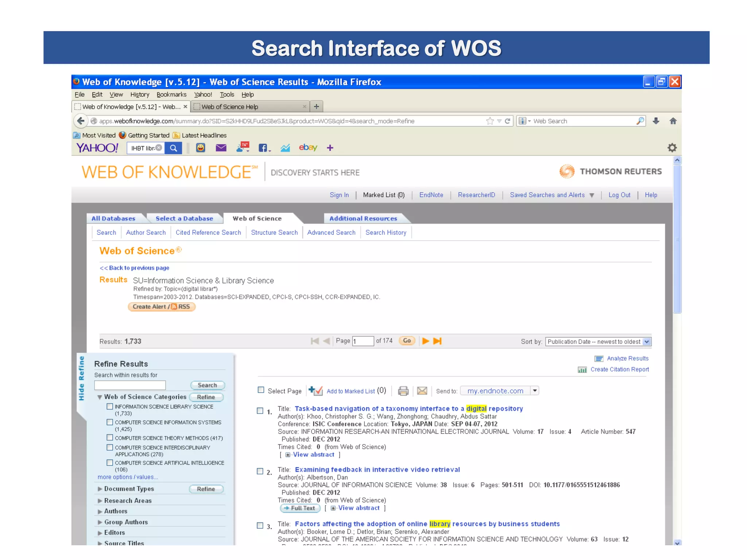The image size is (747, 560).
Task: Jump to first results page arrow
Action: coord(315,341)
